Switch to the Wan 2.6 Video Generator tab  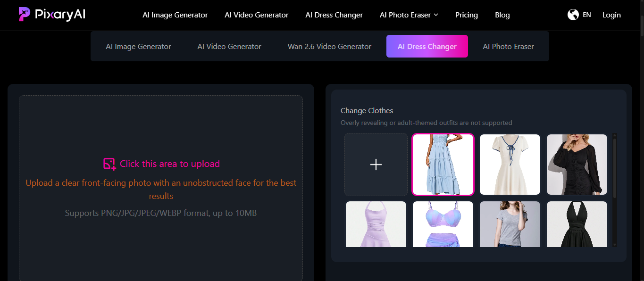pyautogui.click(x=329, y=47)
